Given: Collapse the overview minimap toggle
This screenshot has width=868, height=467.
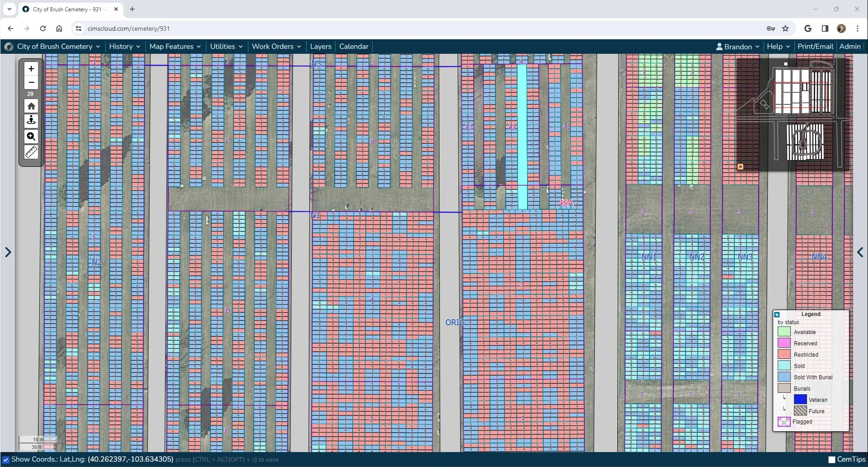Looking at the screenshot, I should coord(740,167).
